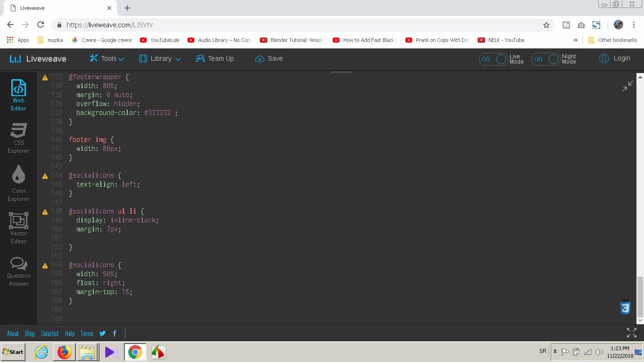Click the Login button
Screen dimensions: 644x362
pyautogui.click(x=615, y=58)
